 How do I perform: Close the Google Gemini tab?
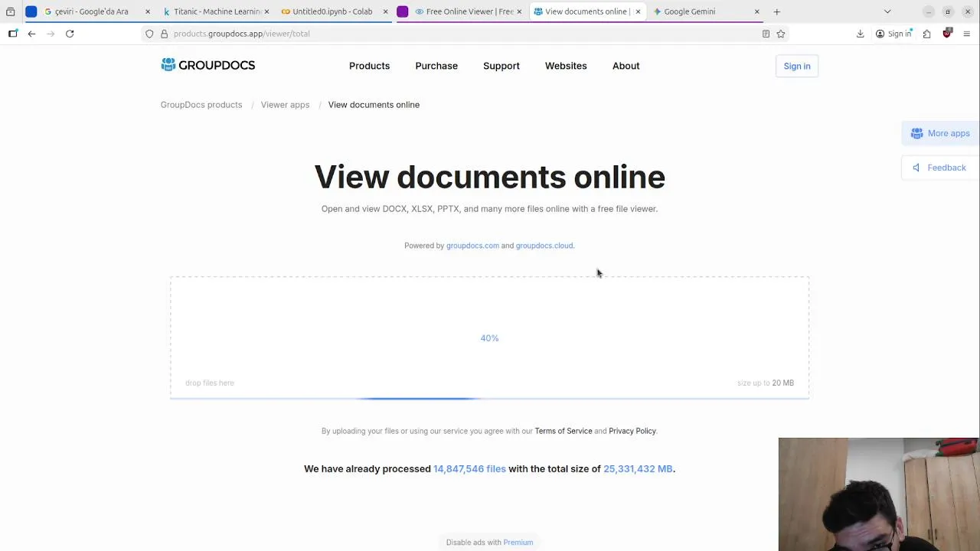757,11
